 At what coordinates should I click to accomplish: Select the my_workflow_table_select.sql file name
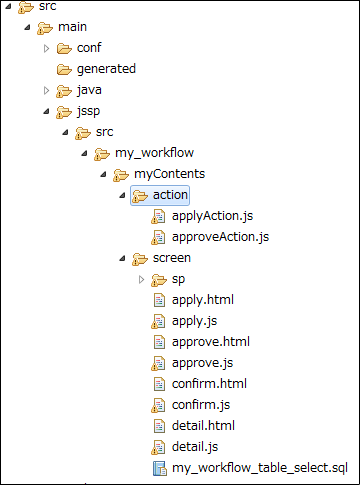[x=260, y=468]
